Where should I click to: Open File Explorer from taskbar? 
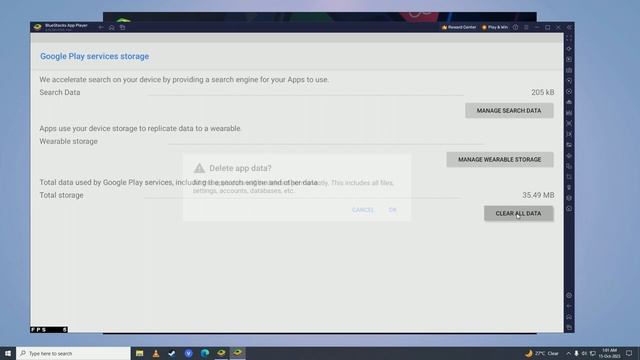140,353
